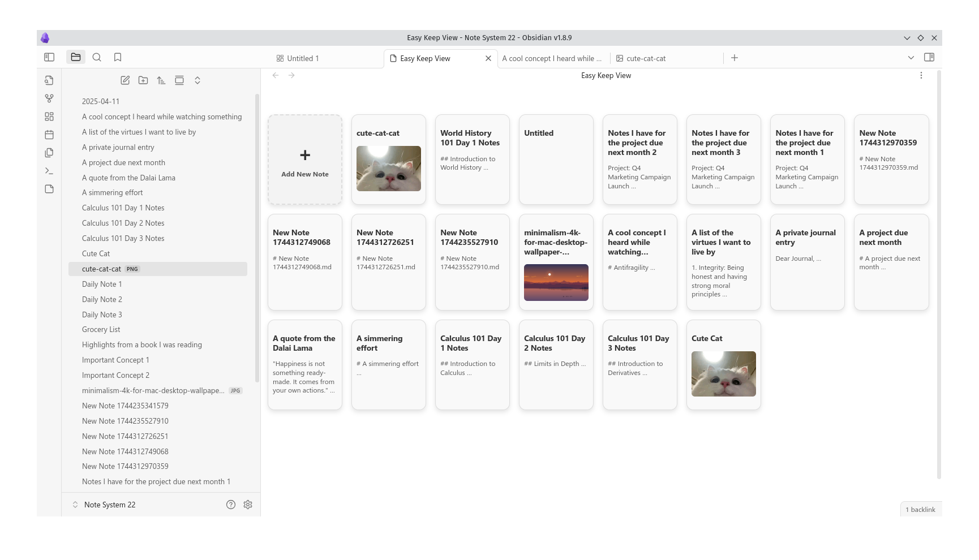Open graph view from ribbon

pos(49,98)
